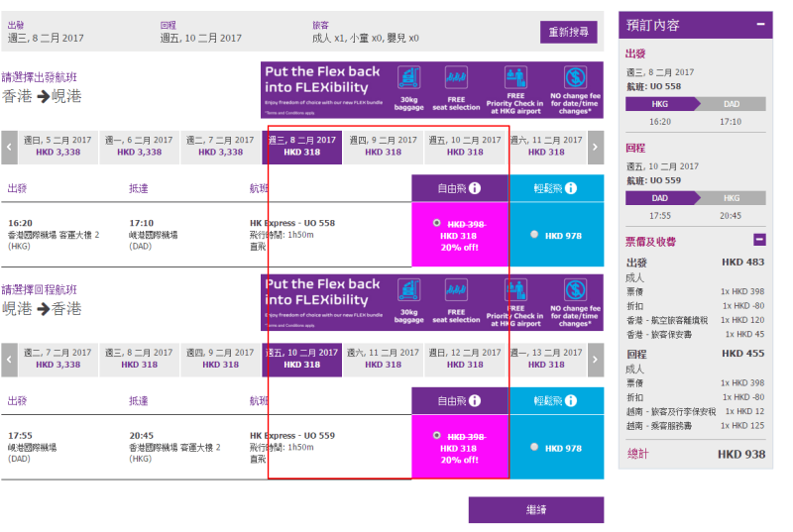Collapse the 票價及收費 fare breakdown section
Screen dimensions: 793x532
tap(759, 240)
